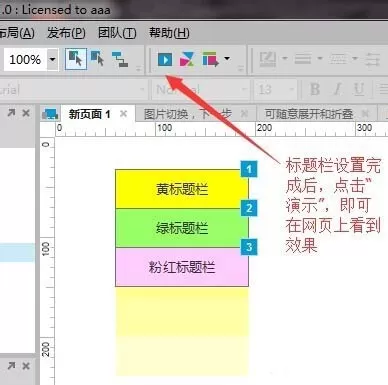Close the lower left panel
The width and height of the screenshot is (388, 385).
click(26, 366)
